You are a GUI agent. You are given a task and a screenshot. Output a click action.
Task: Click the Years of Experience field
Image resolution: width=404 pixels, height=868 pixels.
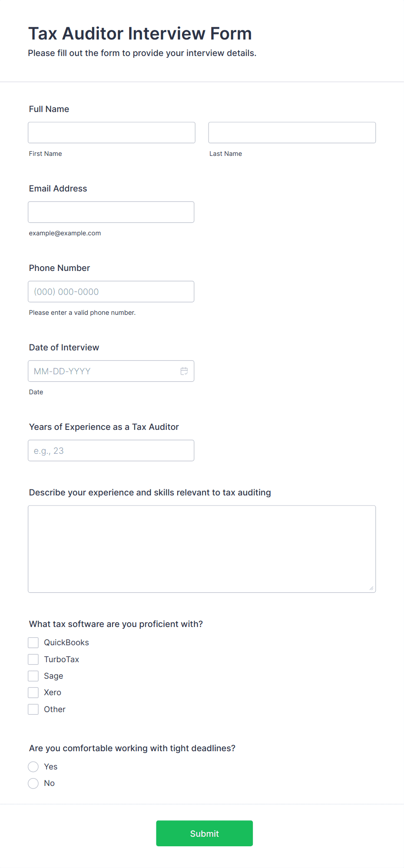pyautogui.click(x=111, y=450)
